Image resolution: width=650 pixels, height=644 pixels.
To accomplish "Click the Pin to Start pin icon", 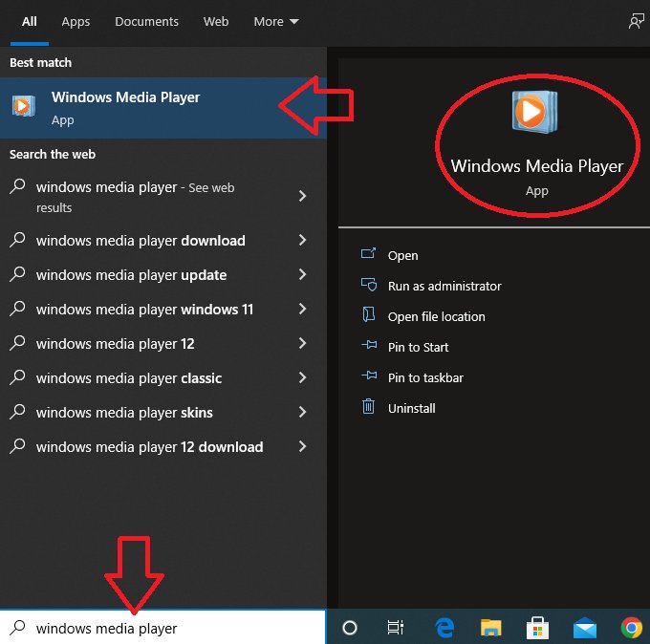I will tap(369, 345).
